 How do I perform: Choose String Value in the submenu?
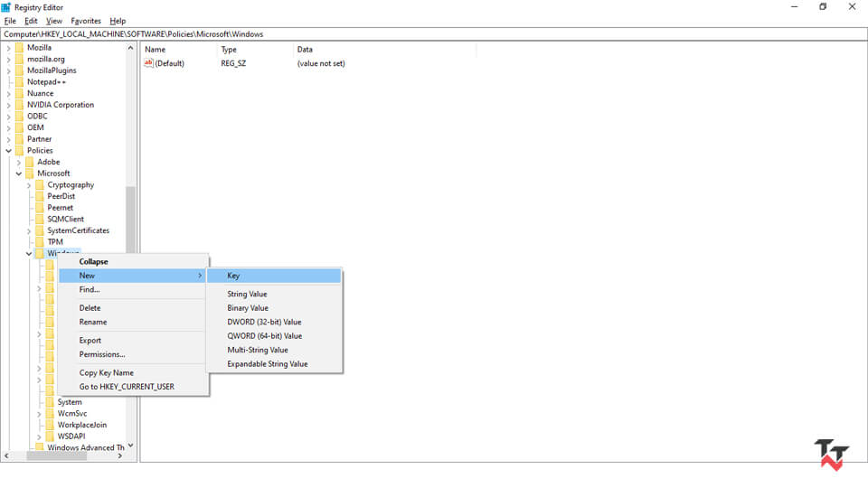click(x=274, y=294)
